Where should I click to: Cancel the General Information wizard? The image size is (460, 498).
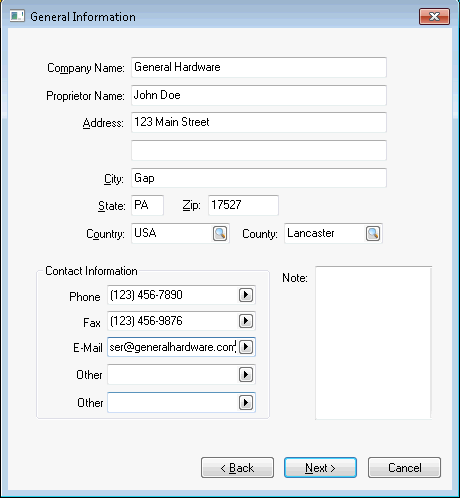tap(404, 468)
